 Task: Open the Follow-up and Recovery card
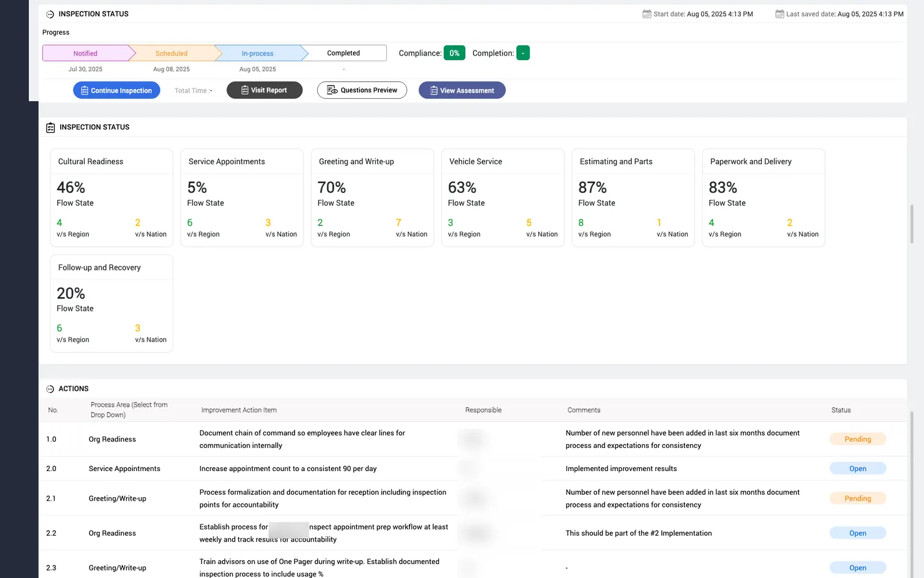(x=111, y=303)
